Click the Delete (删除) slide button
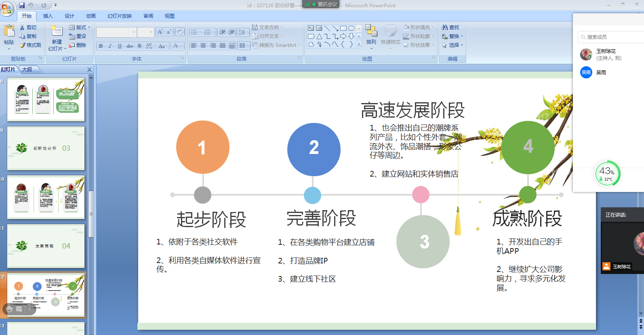644x335 pixels. click(78, 45)
